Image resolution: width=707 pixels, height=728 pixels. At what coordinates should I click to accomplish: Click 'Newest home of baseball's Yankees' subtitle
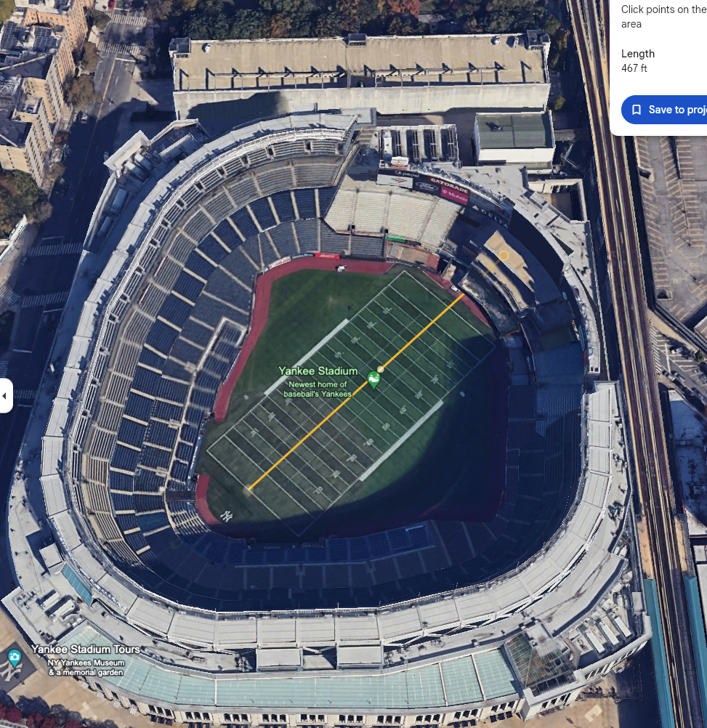coord(318,389)
